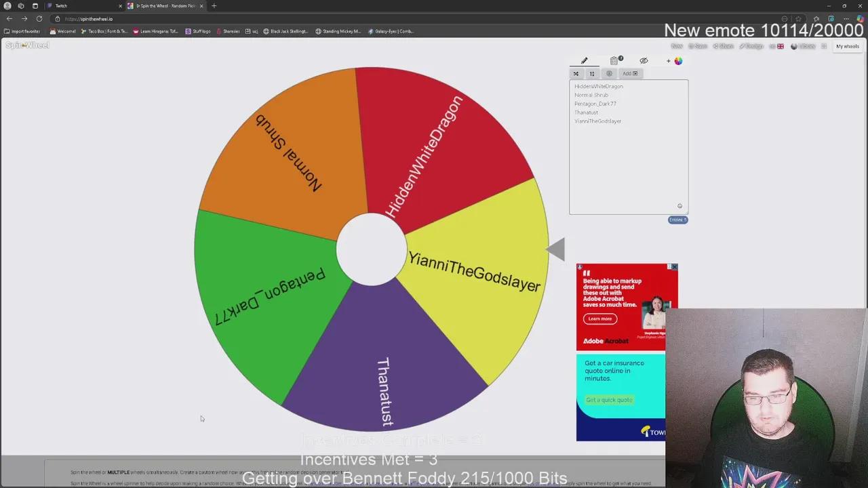Image resolution: width=868 pixels, height=488 pixels.
Task: Sort the wheel entries list
Action: [592, 73]
